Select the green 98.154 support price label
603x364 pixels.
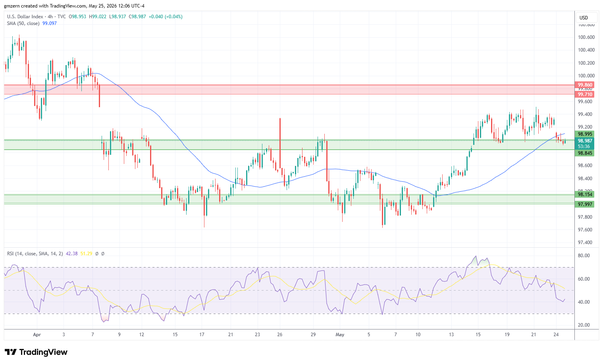coord(585,194)
